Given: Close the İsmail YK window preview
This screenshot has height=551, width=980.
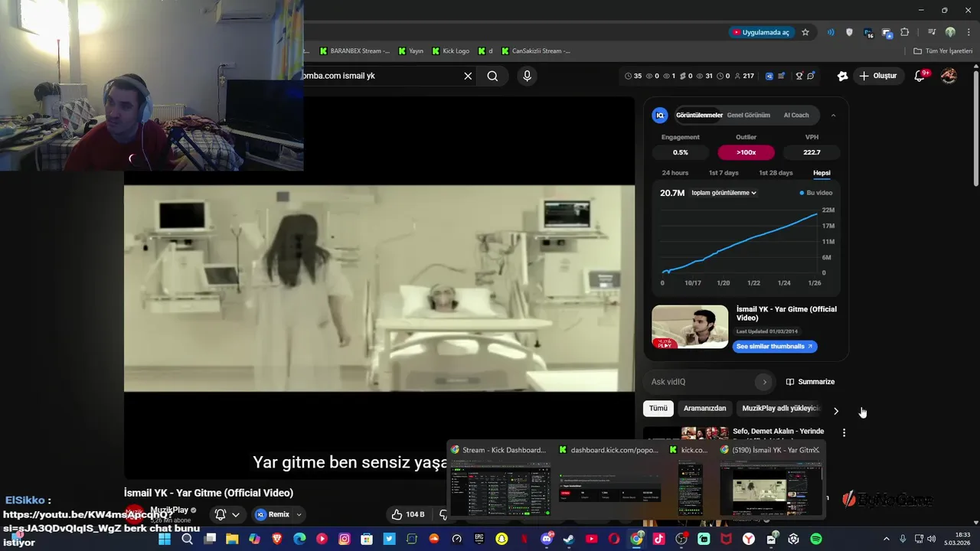Looking at the screenshot, I should pyautogui.click(x=816, y=450).
